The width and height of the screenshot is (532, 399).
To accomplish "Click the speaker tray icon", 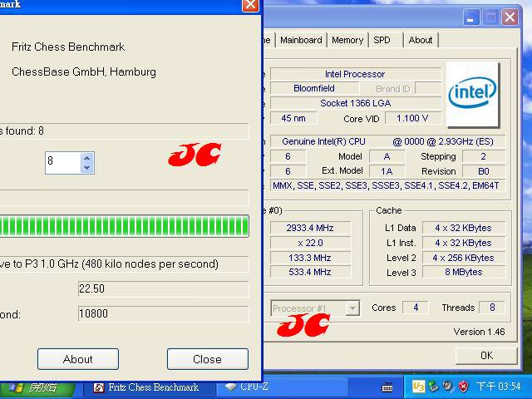I will tap(448, 386).
